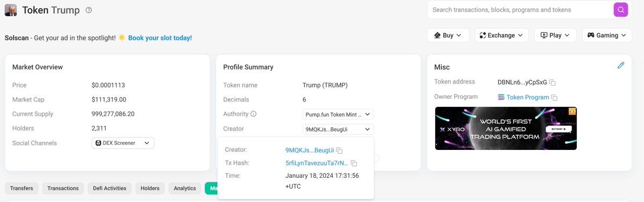Copy the Tx Hash in popup

354,163
